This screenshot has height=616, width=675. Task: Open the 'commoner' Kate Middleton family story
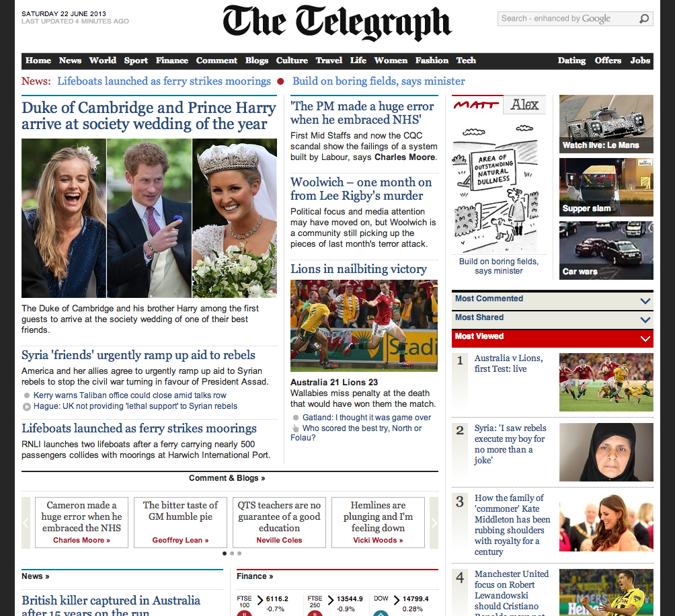coord(512,525)
